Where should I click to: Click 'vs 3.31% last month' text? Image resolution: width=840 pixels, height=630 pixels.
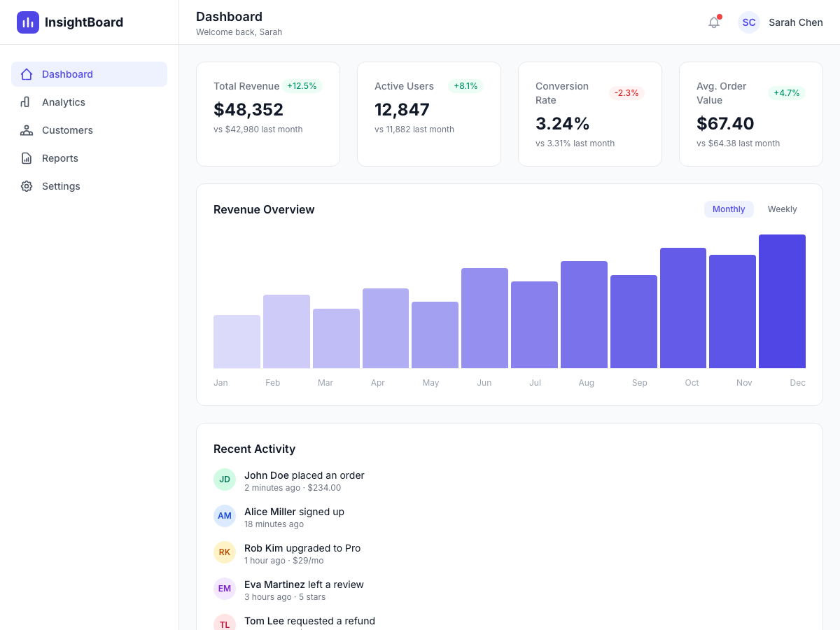pos(575,143)
